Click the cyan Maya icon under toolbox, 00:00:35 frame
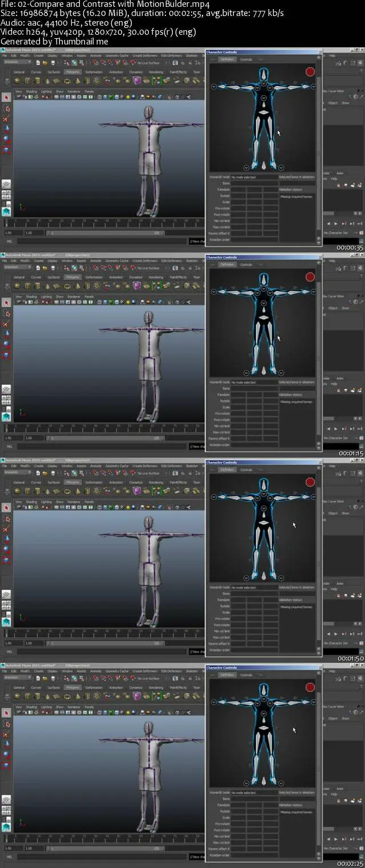The height and width of the screenshot is (868, 365). (6, 211)
